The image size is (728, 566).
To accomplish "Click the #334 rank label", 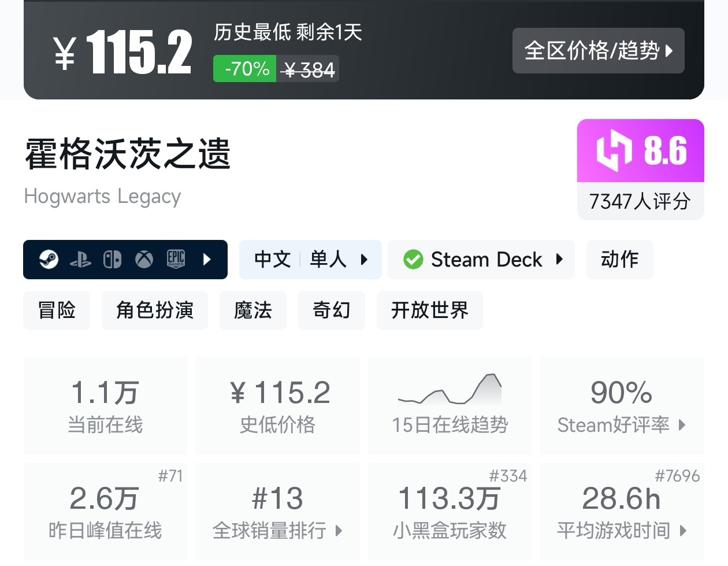I will [508, 476].
